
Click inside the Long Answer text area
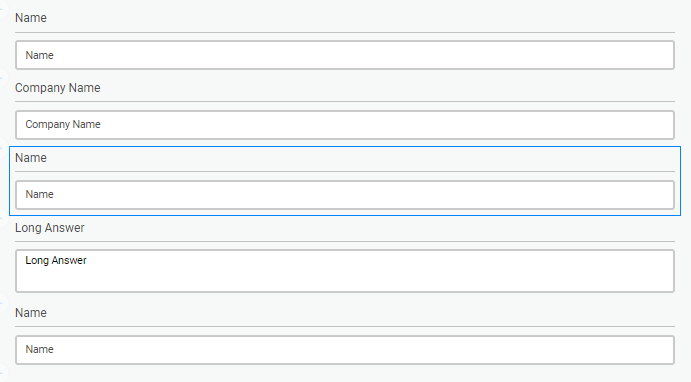(x=345, y=271)
